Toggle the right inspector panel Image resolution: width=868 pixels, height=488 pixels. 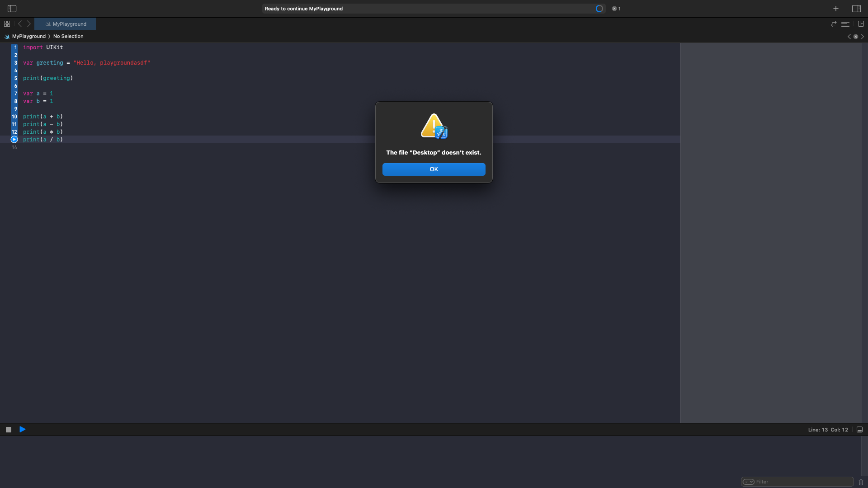coord(856,9)
